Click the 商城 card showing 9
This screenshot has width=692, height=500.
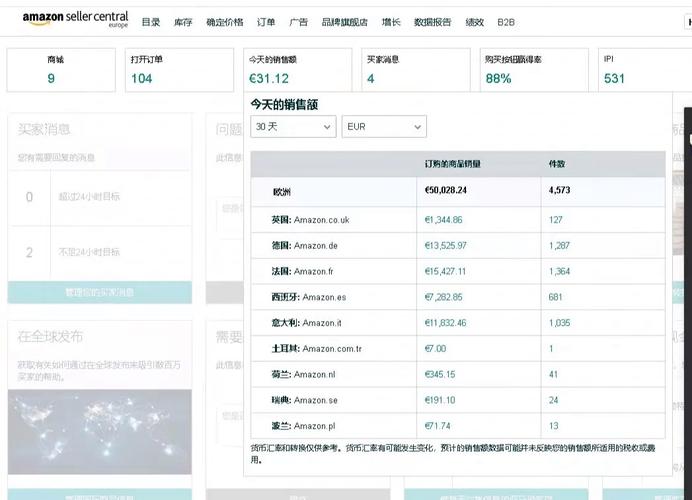61,70
